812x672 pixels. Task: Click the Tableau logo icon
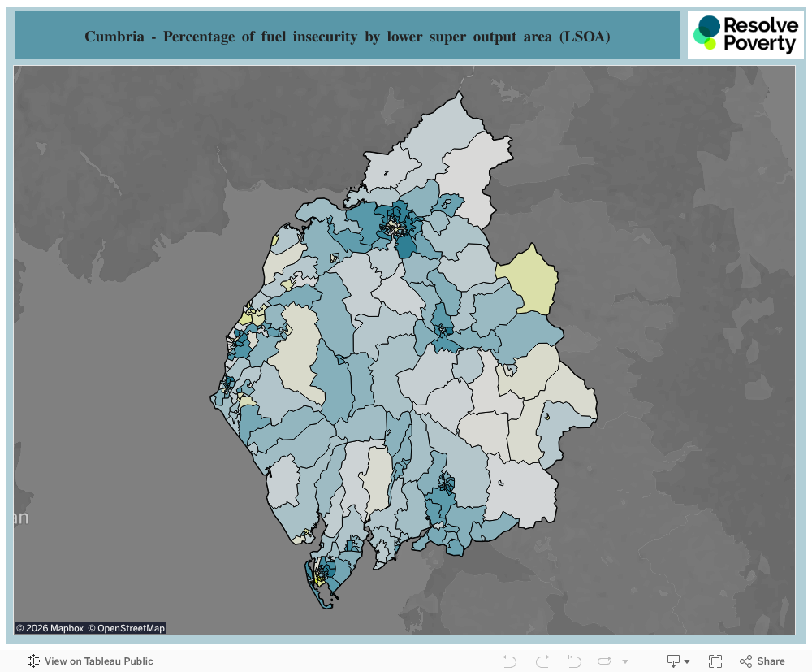pos(33,661)
